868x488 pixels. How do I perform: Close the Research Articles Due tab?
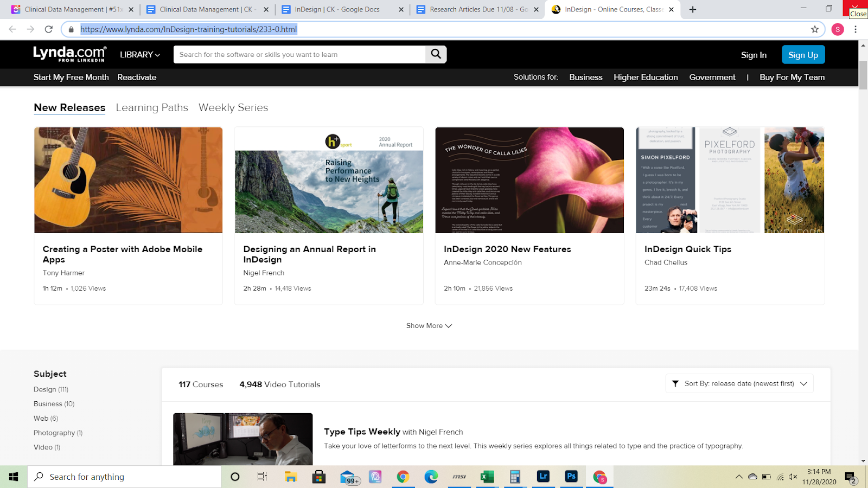click(536, 9)
